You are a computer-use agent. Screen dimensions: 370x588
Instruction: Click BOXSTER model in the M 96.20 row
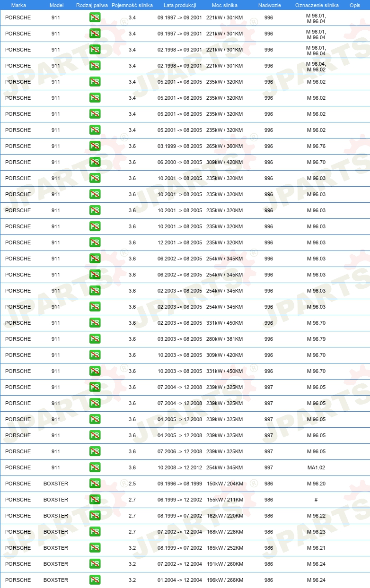click(56, 484)
